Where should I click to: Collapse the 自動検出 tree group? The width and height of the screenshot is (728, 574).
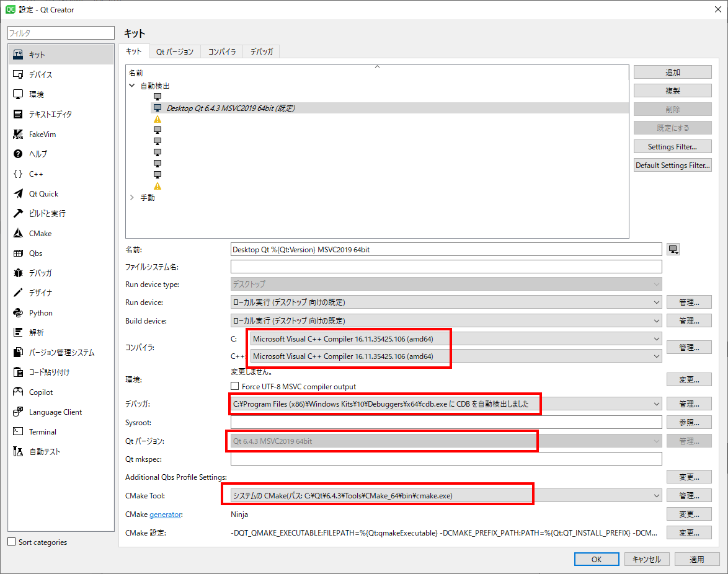tap(132, 86)
